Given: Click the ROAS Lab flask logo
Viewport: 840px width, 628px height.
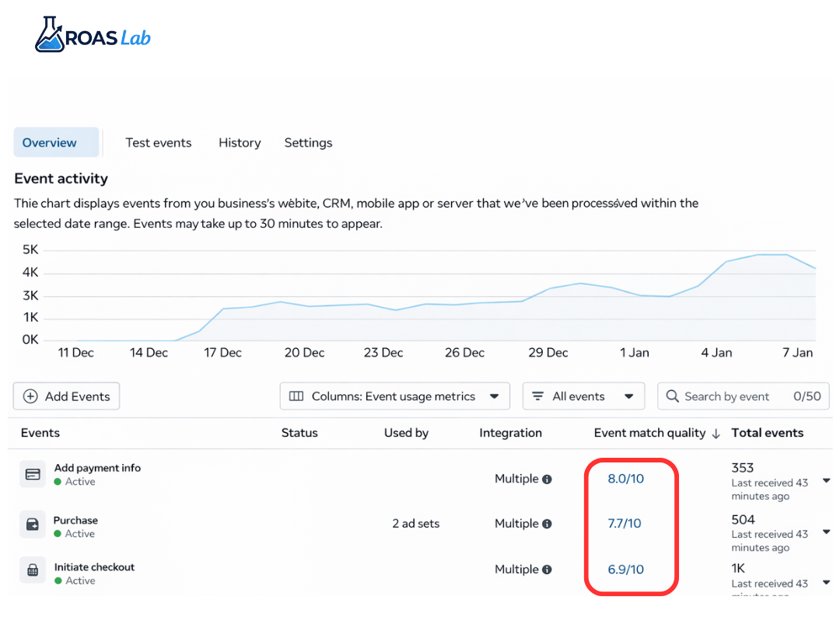Looking at the screenshot, I should (50, 33).
